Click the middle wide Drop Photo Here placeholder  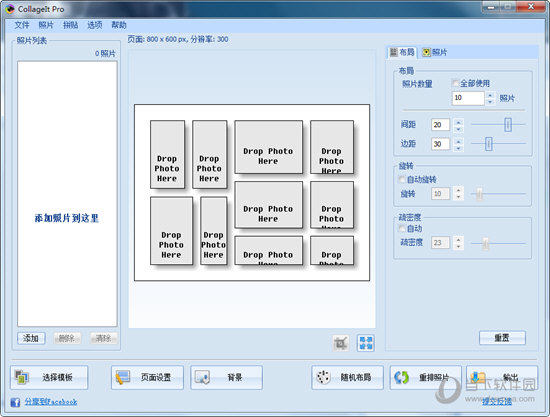[x=269, y=205]
